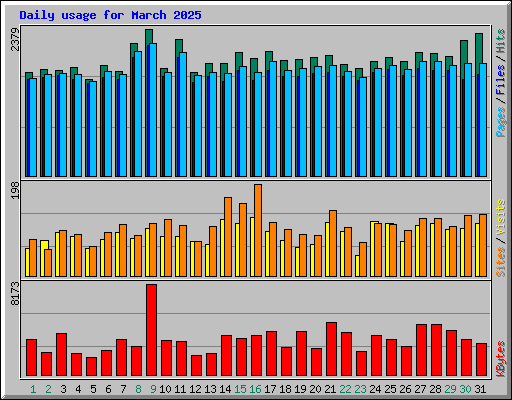The image size is (512, 400).
Task: Click the 'Daily usage for March 2025' title
Action: (110, 15)
